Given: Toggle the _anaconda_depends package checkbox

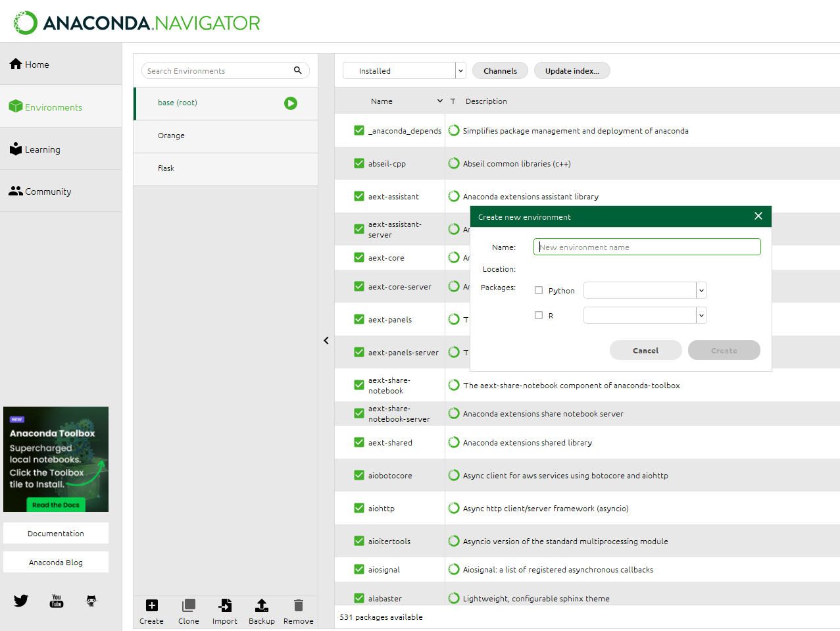Looking at the screenshot, I should [x=359, y=130].
